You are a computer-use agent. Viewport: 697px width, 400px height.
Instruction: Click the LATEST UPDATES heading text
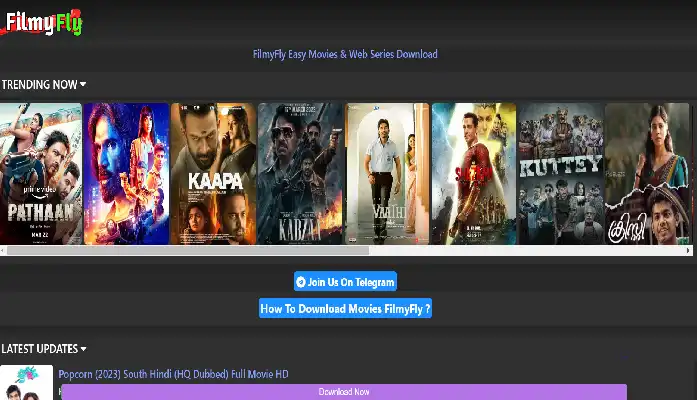point(40,349)
